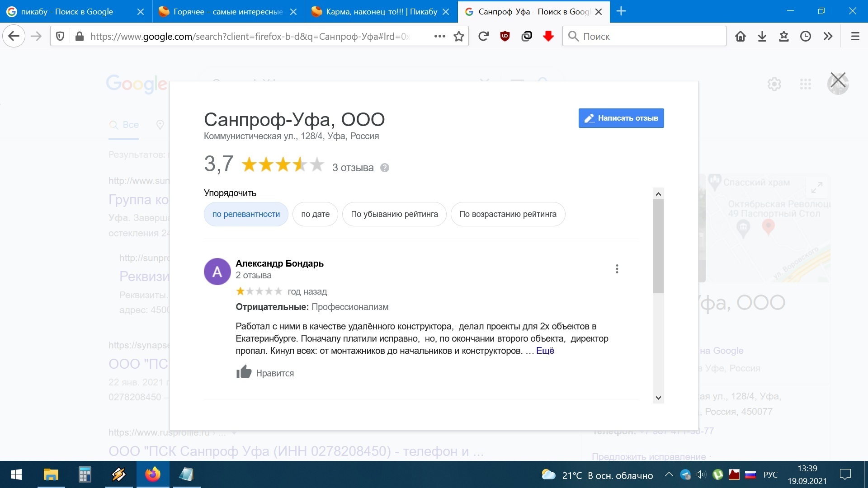Select sort chip По убыванию рейтинга
This screenshot has height=488, width=868.
point(394,214)
